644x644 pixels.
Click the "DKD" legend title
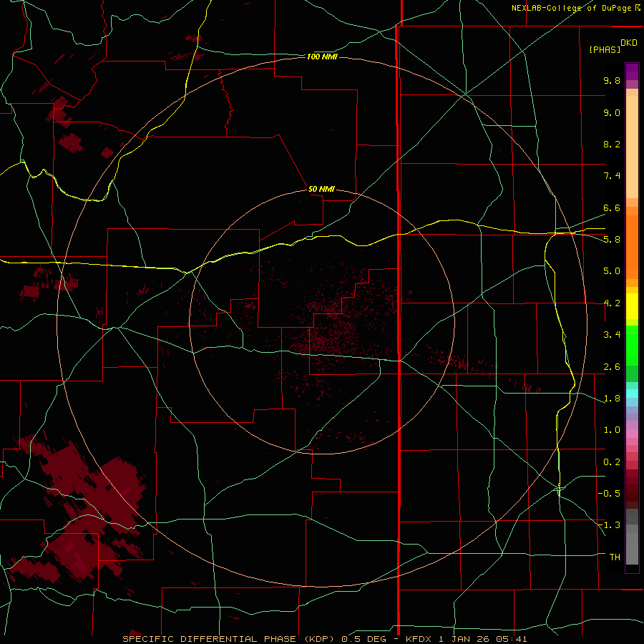click(629, 43)
